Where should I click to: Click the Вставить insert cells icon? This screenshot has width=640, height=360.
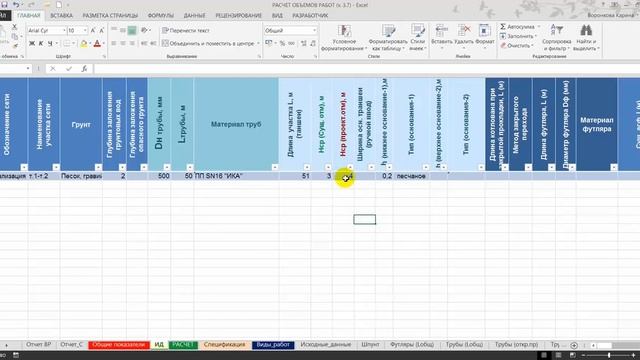441,30
